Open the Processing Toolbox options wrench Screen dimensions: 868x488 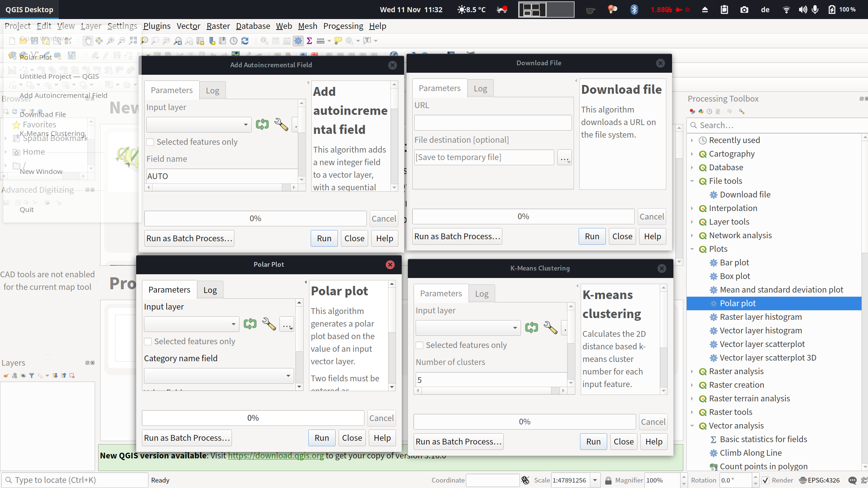741,111
